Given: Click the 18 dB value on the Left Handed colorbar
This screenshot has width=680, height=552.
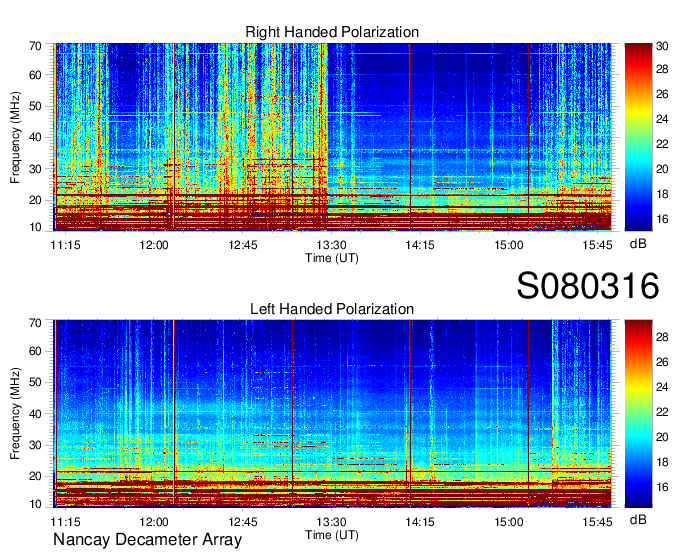Looking at the screenshot, I should (x=662, y=462).
